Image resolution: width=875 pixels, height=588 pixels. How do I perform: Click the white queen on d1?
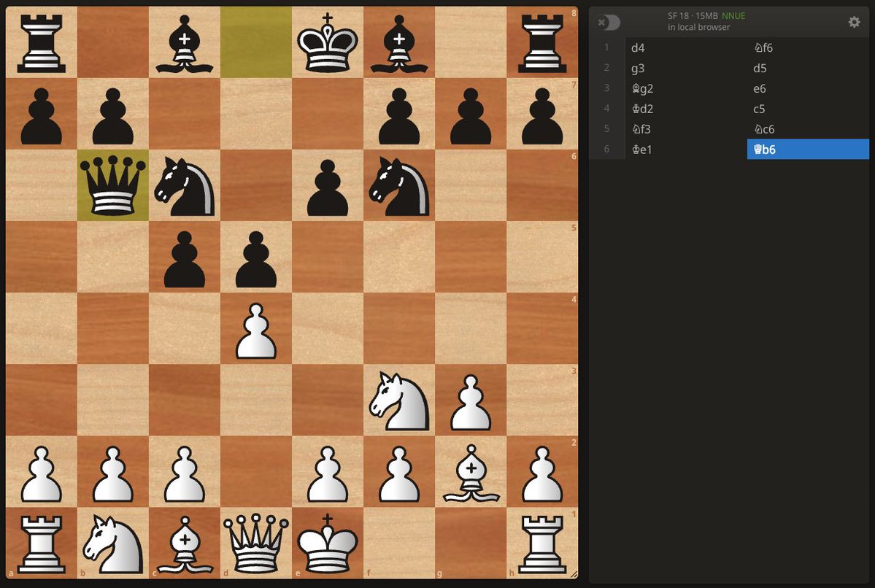coord(256,543)
